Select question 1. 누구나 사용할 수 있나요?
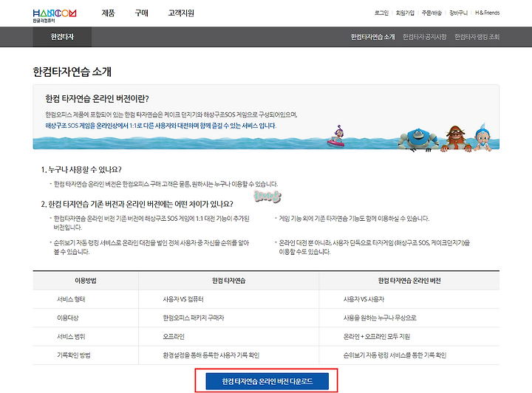Viewport: 532px width, 393px height. 81,170
